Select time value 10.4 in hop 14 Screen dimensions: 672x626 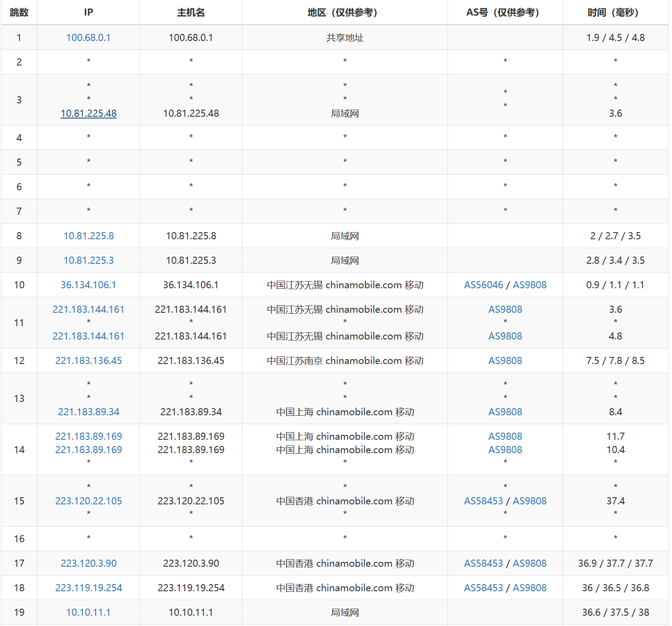(x=615, y=450)
